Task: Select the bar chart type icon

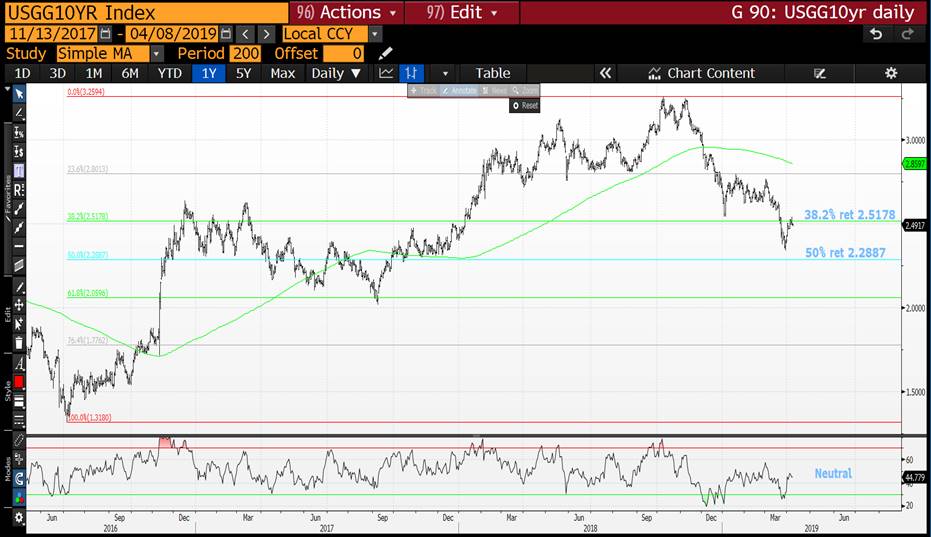Action: point(410,73)
